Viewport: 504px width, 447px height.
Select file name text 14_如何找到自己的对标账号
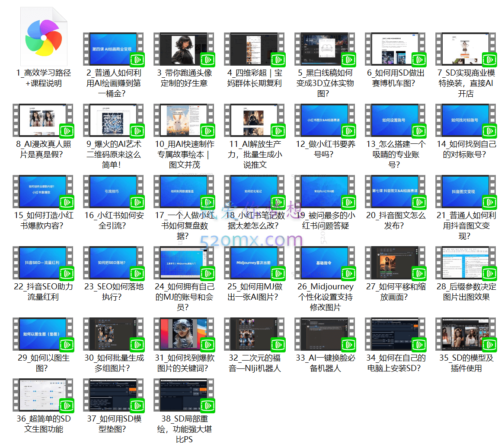pyautogui.click(x=466, y=149)
